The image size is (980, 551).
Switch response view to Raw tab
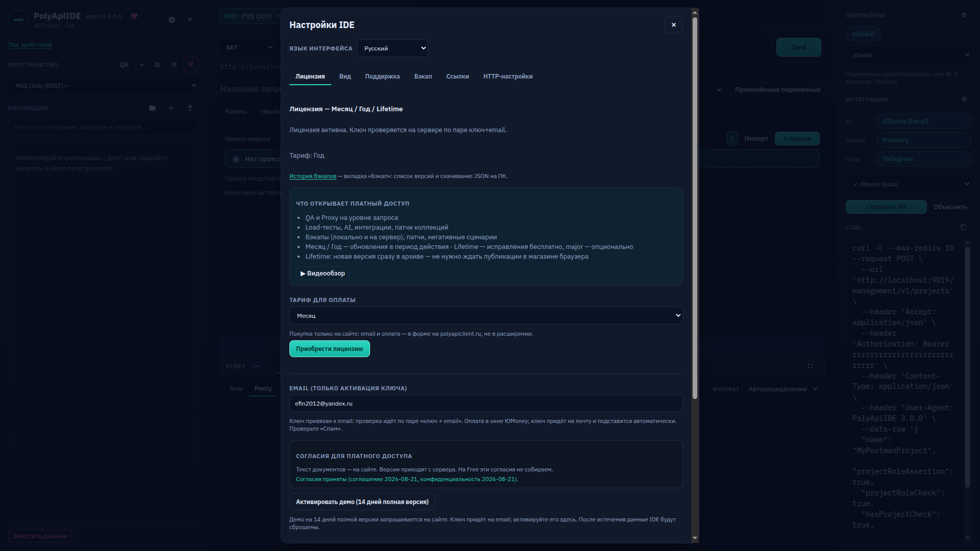click(x=236, y=389)
